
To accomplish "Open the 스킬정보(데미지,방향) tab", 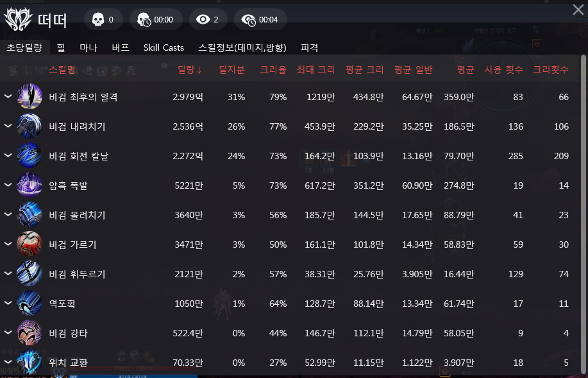I will [x=242, y=47].
